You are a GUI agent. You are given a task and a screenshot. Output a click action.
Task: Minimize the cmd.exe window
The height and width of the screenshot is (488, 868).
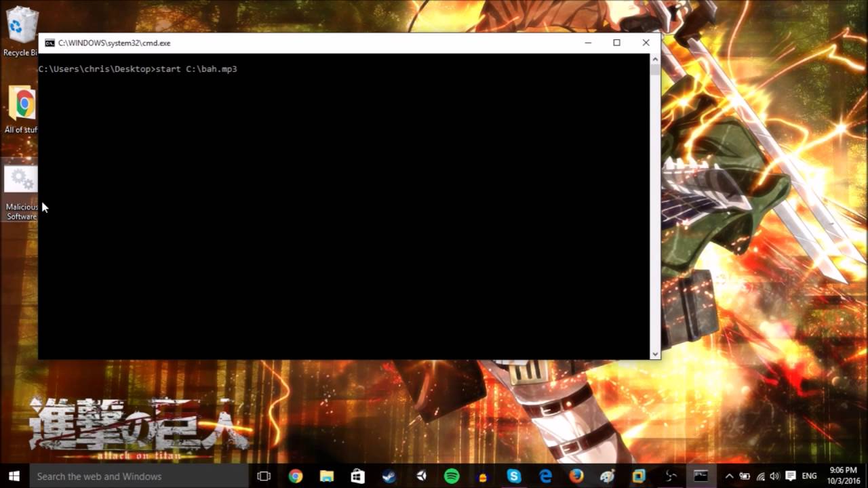(x=588, y=43)
